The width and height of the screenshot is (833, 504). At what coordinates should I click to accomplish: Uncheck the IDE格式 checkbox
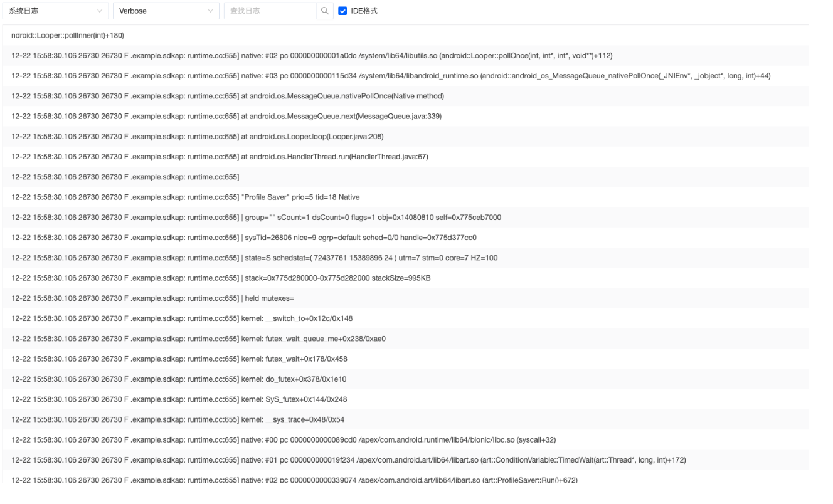click(342, 11)
